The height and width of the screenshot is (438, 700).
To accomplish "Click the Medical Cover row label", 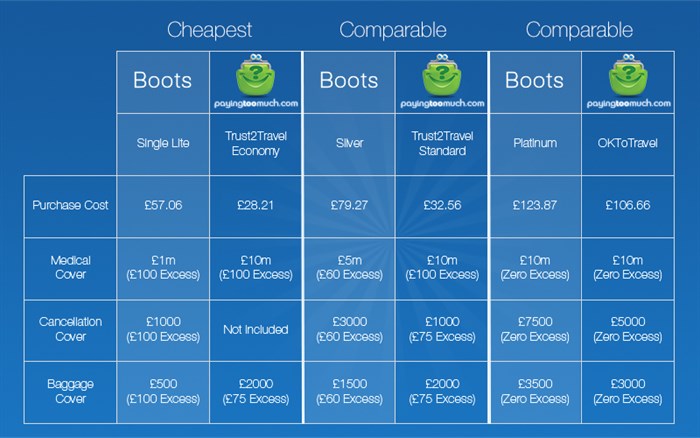I will pos(70,267).
